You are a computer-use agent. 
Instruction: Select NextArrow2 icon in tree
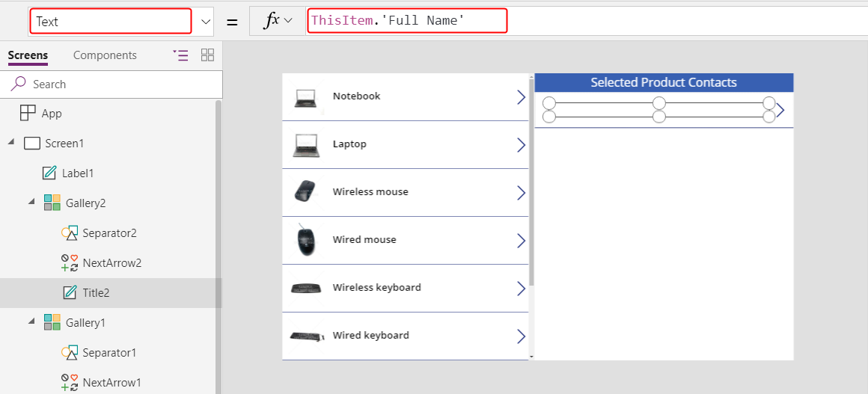tap(69, 263)
